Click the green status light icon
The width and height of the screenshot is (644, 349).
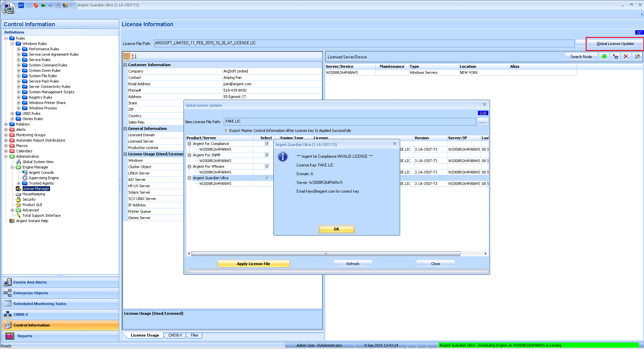604,56
